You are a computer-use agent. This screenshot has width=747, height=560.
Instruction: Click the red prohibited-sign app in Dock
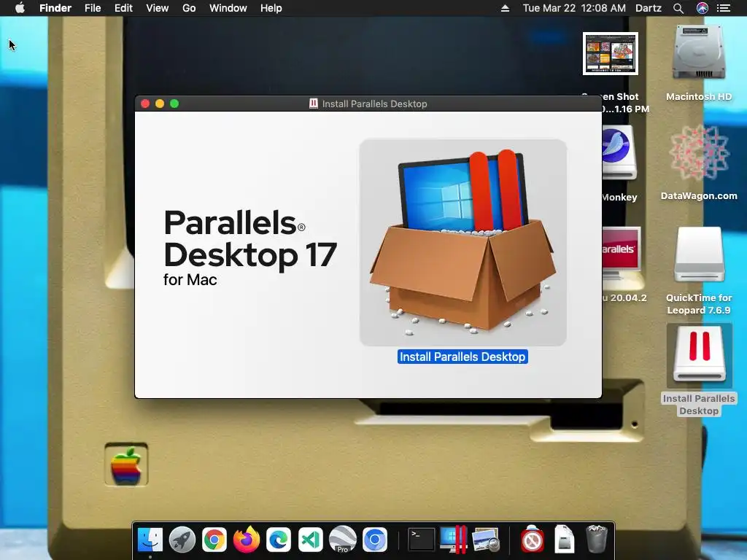(x=532, y=540)
